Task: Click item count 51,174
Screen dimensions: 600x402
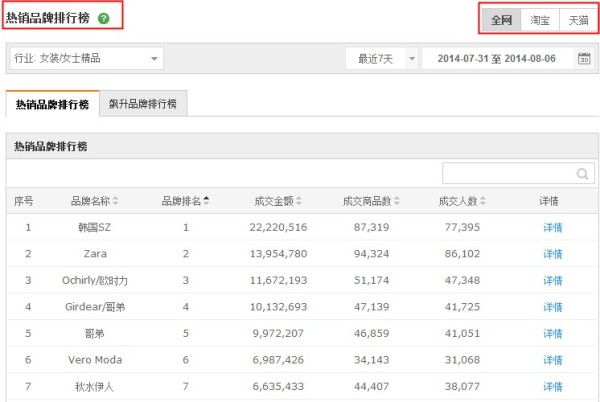Action: click(371, 281)
